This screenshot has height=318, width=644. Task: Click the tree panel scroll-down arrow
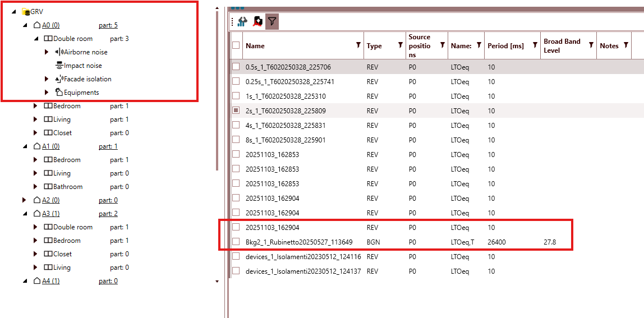[x=217, y=282]
